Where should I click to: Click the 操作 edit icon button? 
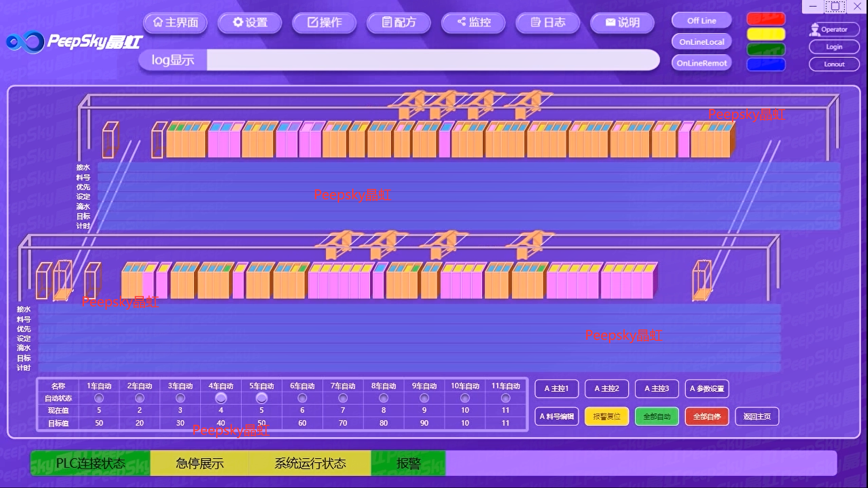(324, 23)
